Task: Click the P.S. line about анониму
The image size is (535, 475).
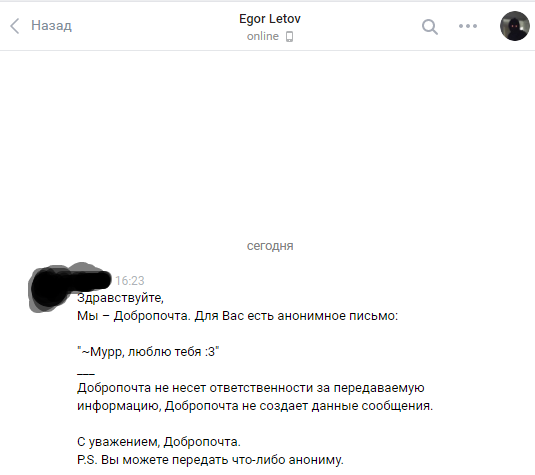Action: coord(210,460)
